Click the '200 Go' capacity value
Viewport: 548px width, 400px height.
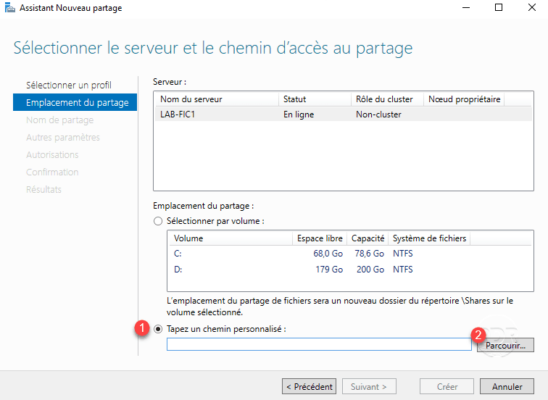point(370,270)
